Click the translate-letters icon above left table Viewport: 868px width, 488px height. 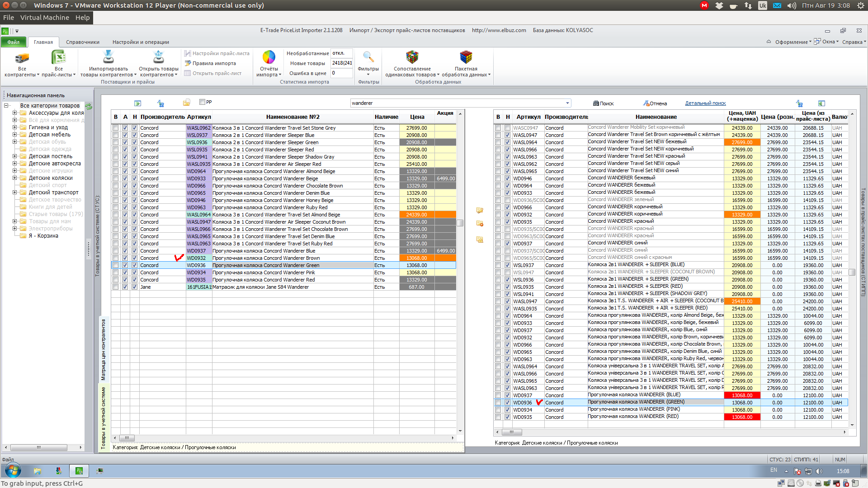coord(160,103)
